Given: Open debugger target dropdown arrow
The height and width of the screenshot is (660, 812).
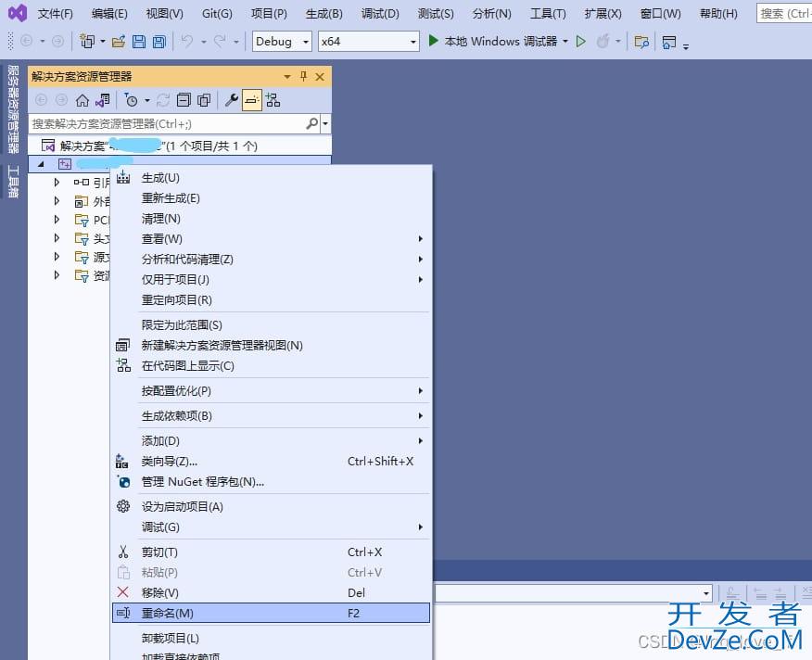Looking at the screenshot, I should click(x=565, y=41).
